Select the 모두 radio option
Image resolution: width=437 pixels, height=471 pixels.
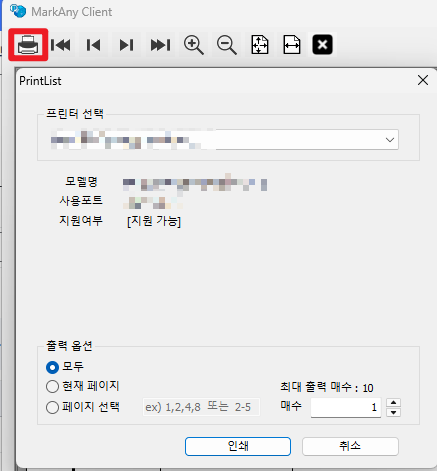click(x=52, y=367)
